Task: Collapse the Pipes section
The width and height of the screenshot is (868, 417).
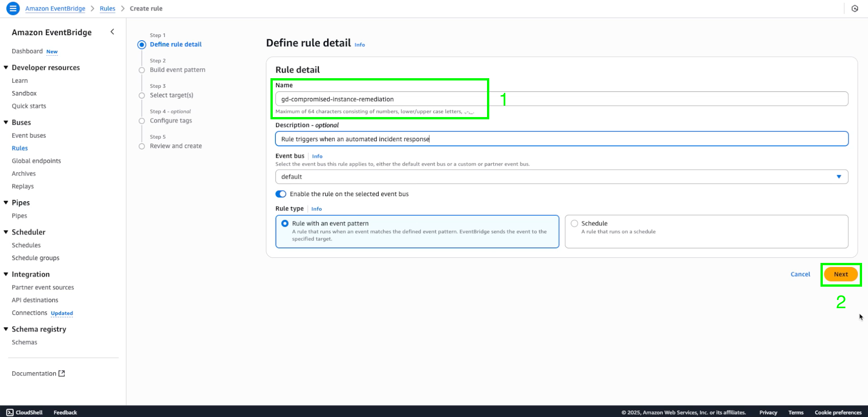Action: (6, 203)
